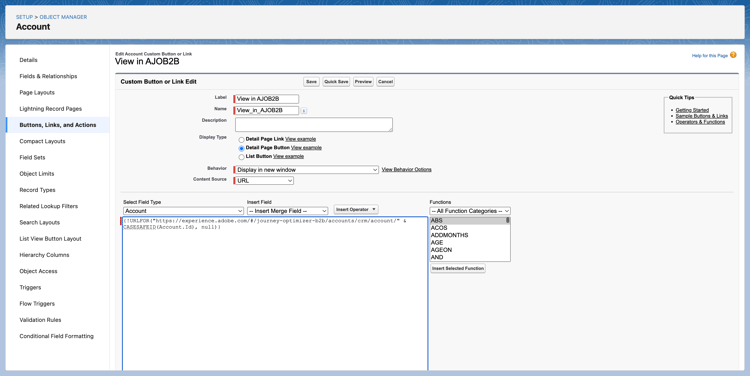
Task: Open View example for Detail Page Link
Action: point(300,139)
